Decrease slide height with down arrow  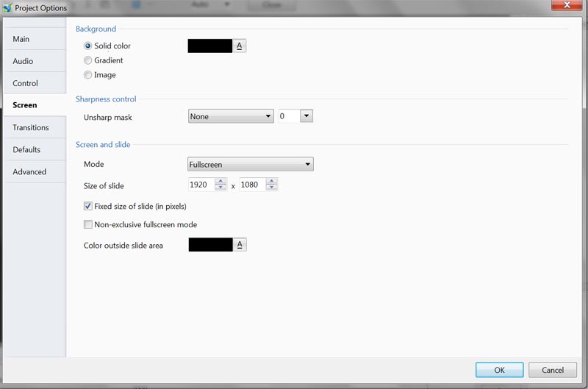[272, 188]
